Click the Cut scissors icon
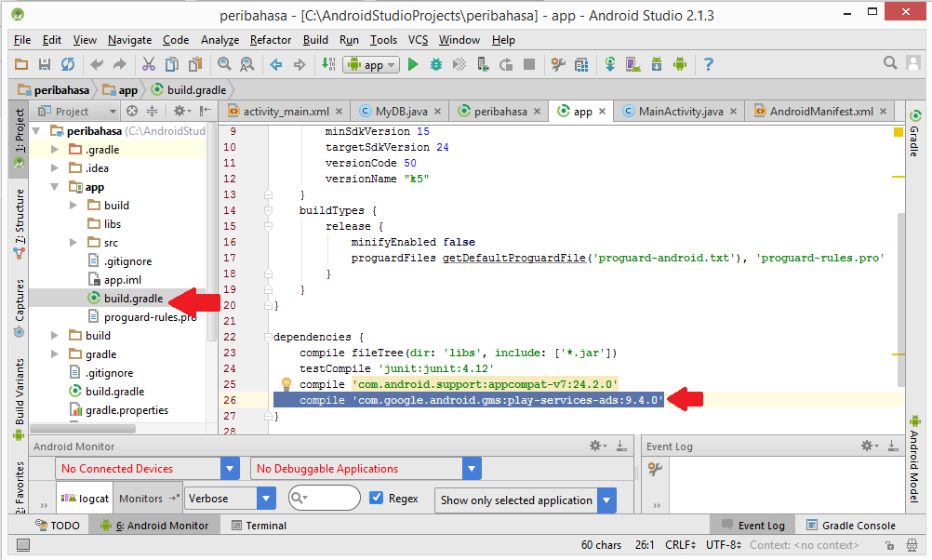 pos(149,64)
